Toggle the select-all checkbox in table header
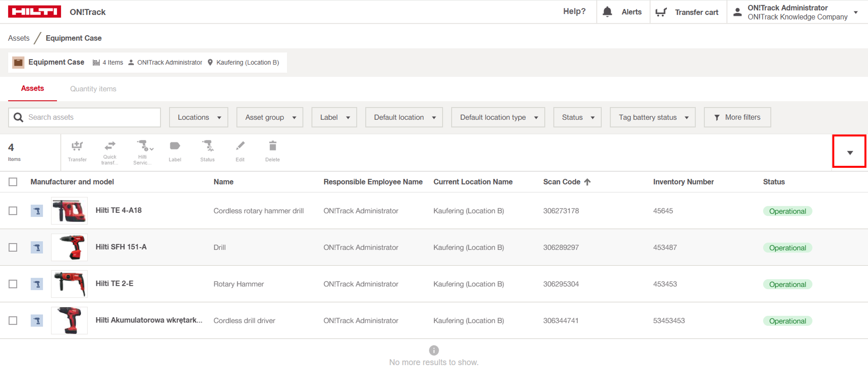 [13, 182]
